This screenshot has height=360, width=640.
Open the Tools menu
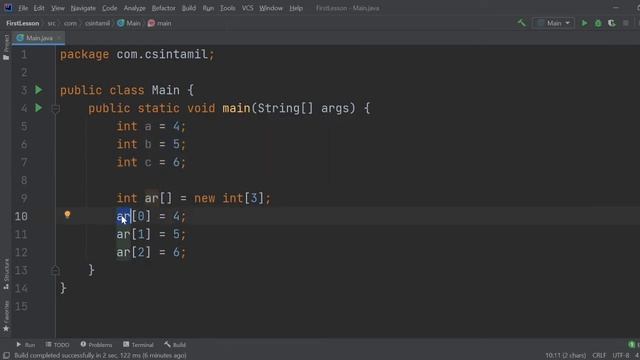(227, 8)
